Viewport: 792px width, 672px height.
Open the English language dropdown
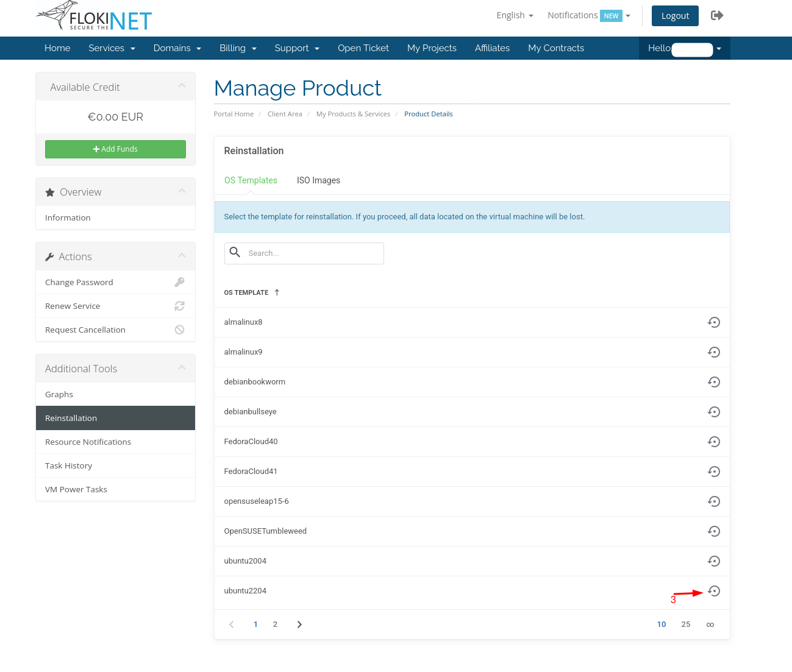515,16
